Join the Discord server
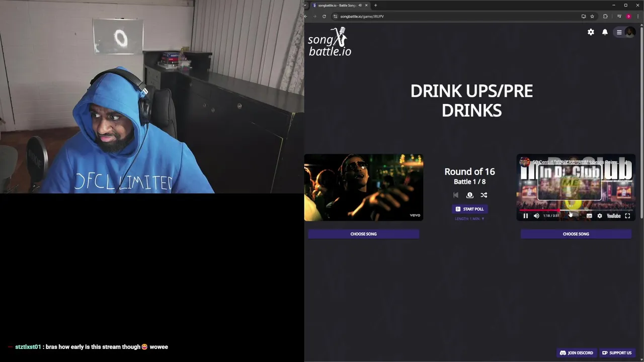644x362 pixels. click(x=577, y=353)
